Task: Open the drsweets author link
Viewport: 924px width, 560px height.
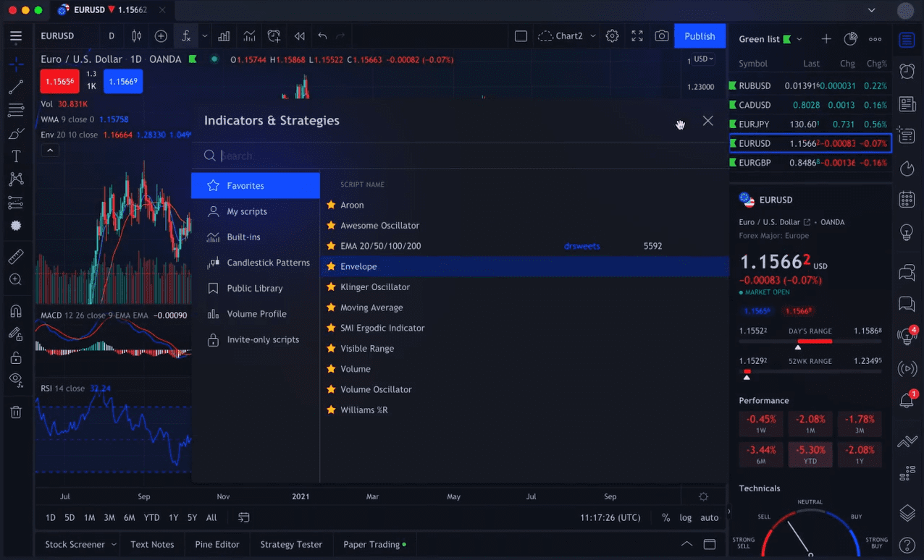Action: pos(582,246)
